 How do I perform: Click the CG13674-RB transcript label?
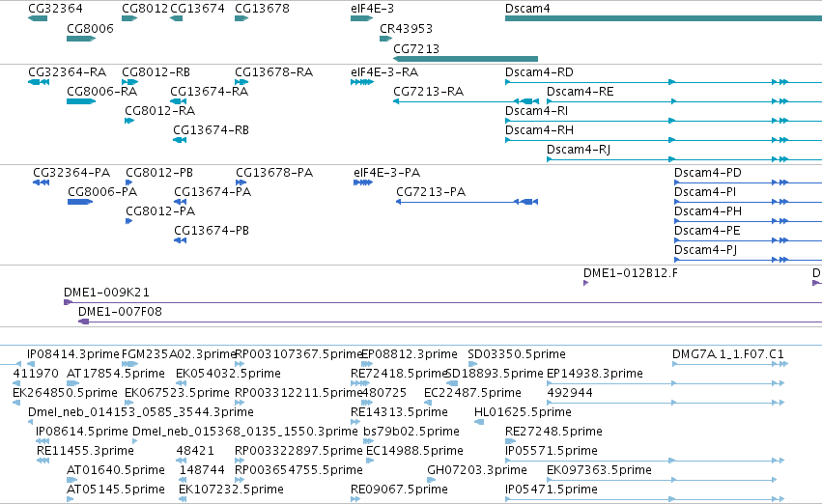coord(211,130)
